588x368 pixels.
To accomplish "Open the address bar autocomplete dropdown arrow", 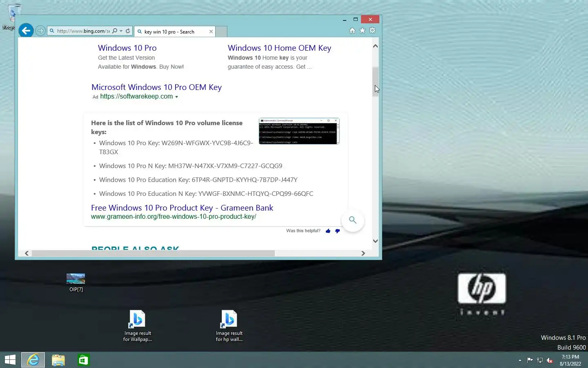I will pyautogui.click(x=121, y=31).
